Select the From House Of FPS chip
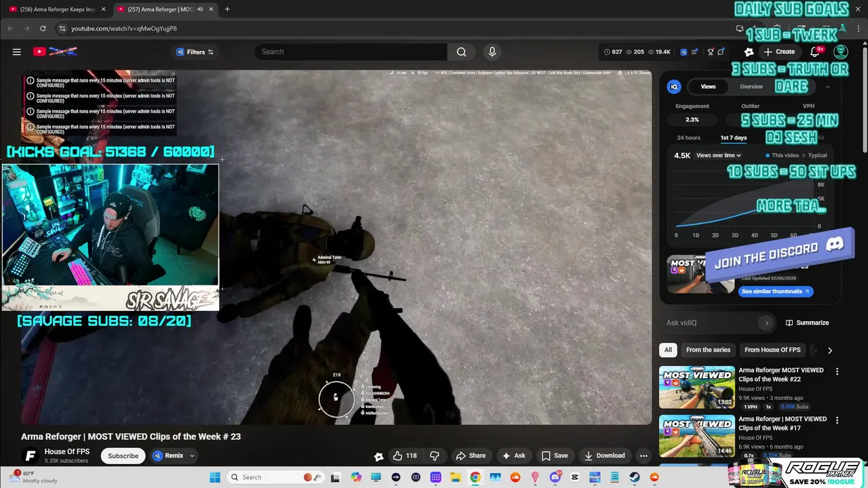Screen dimensions: 868x488 pyautogui.click(x=772, y=350)
